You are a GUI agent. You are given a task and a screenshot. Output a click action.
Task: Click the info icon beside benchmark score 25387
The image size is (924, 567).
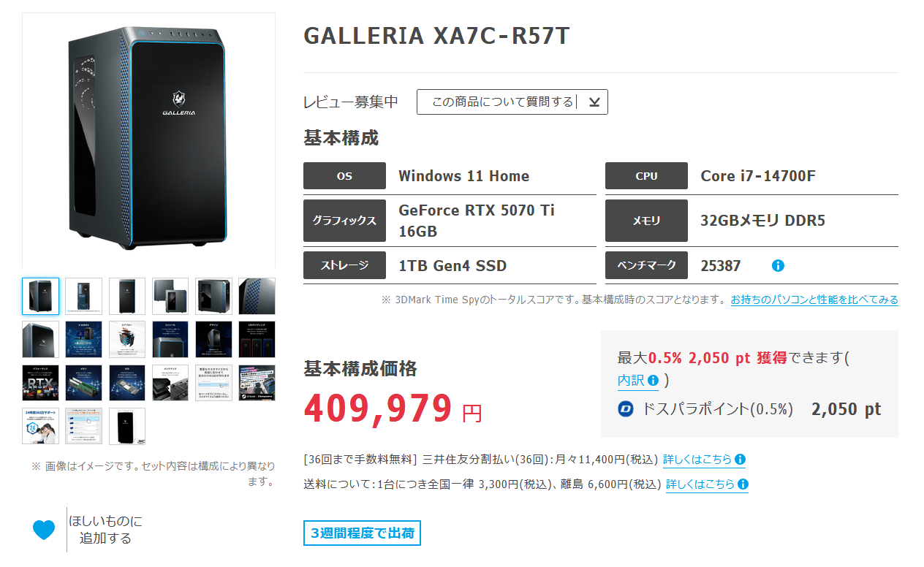(778, 266)
